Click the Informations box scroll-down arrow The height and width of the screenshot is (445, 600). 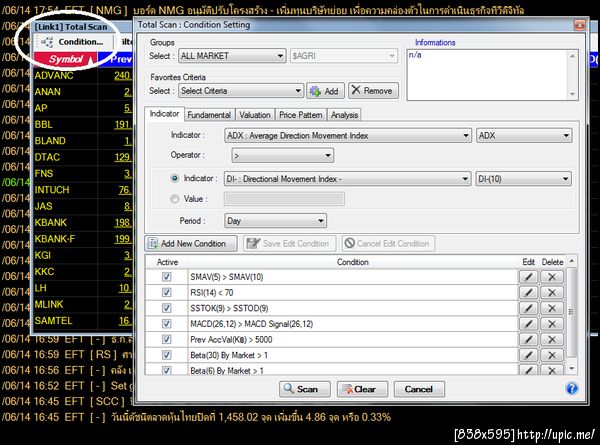point(572,94)
